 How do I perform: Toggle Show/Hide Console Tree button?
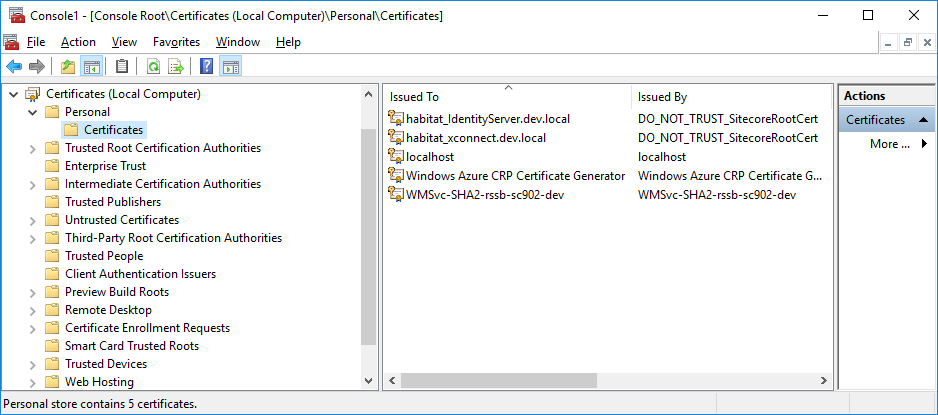click(x=92, y=67)
